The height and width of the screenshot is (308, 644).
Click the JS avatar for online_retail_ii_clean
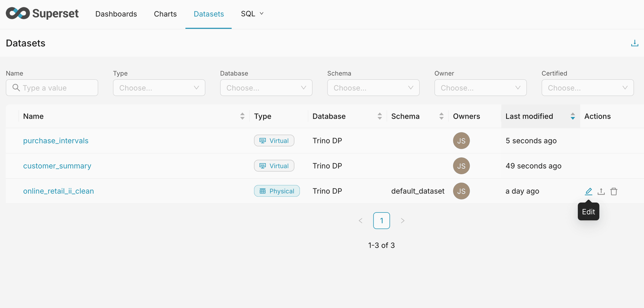coord(461,191)
